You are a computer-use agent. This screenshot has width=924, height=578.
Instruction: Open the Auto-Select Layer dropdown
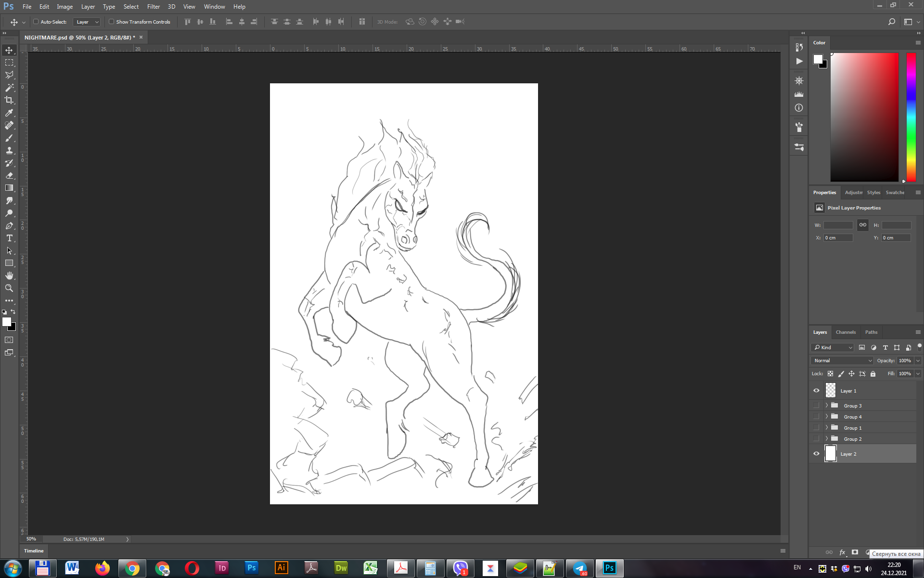coord(87,22)
